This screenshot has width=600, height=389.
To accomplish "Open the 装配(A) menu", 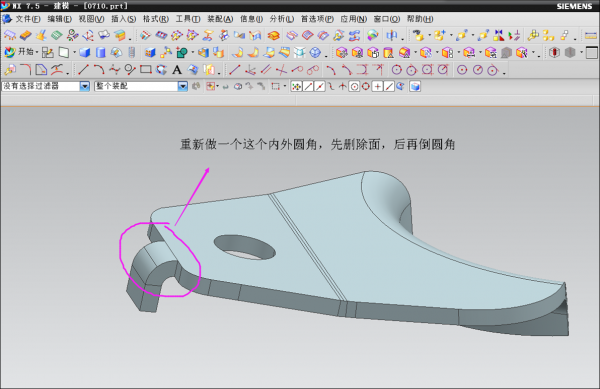I will pyautogui.click(x=220, y=19).
